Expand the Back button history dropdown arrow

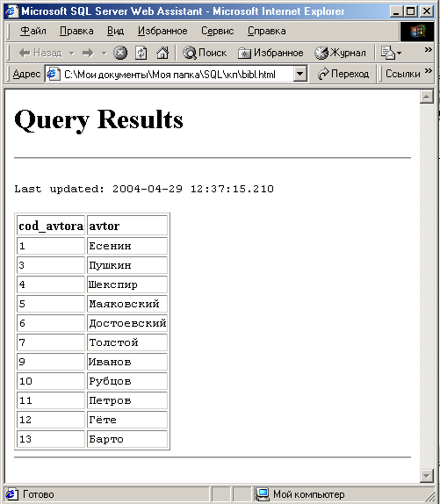(x=72, y=53)
